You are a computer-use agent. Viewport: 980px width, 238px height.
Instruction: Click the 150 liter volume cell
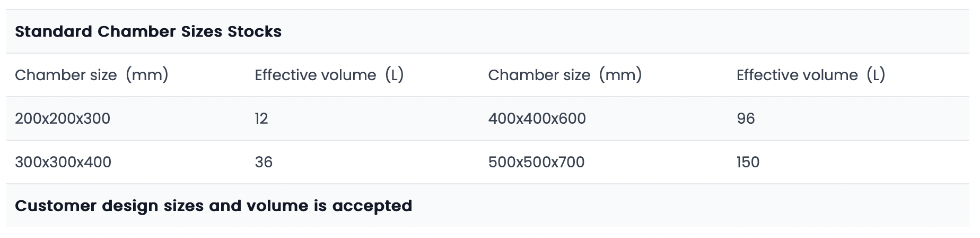coord(748,162)
